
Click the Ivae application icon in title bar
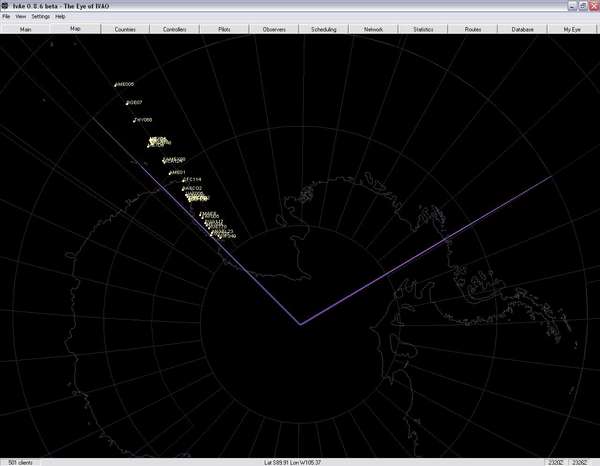pyautogui.click(x=6, y=5)
